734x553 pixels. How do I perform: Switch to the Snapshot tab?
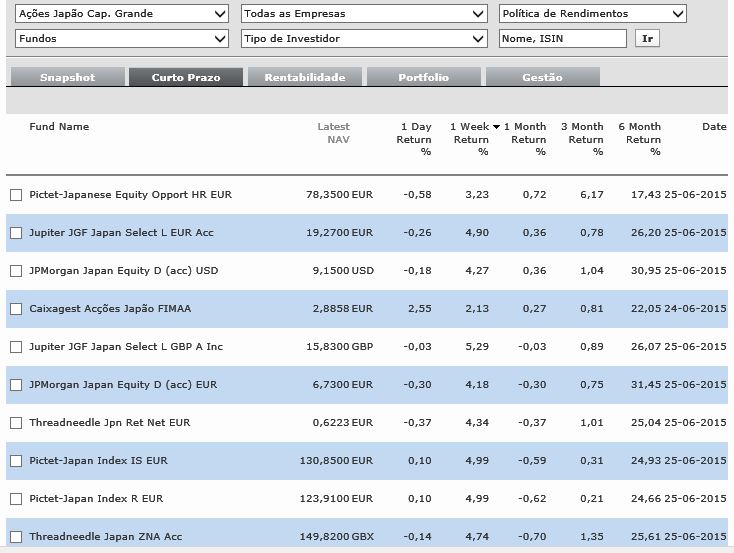click(67, 77)
